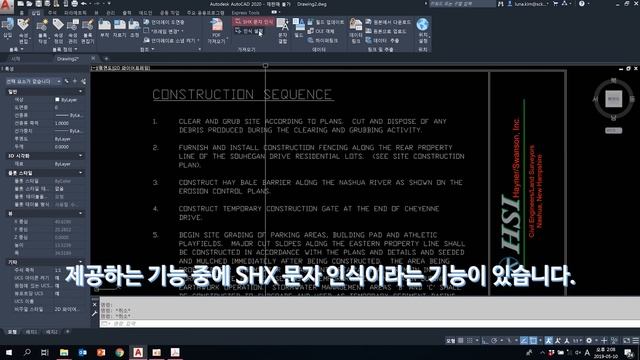Toggle ortho mode in status bar
640x360 pixels.
[x=485, y=340]
